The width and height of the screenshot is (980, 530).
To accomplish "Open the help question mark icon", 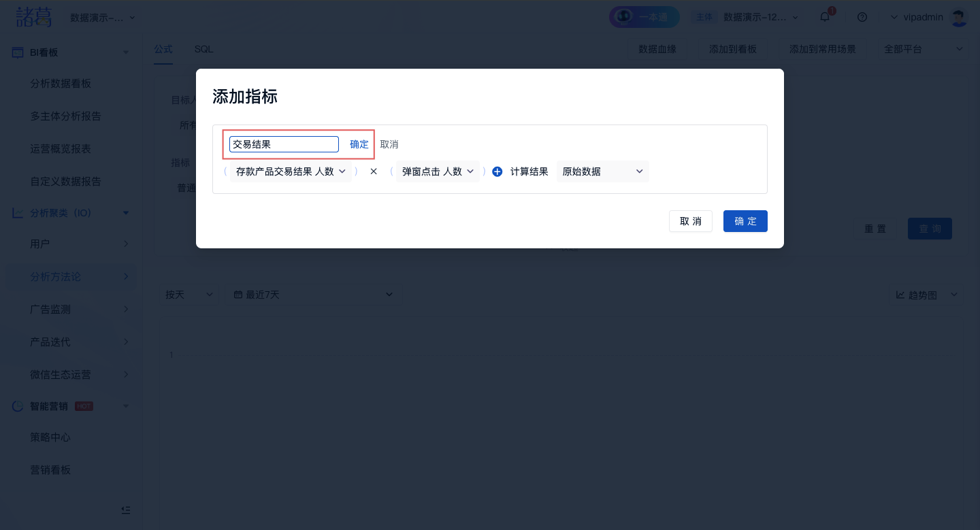I will click(x=862, y=17).
